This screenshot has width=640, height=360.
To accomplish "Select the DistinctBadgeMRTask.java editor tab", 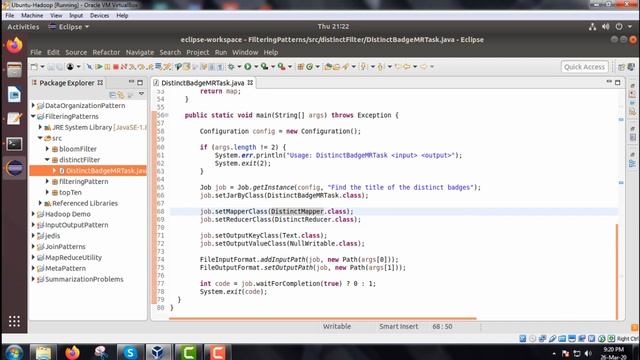I will pyautogui.click(x=202, y=83).
